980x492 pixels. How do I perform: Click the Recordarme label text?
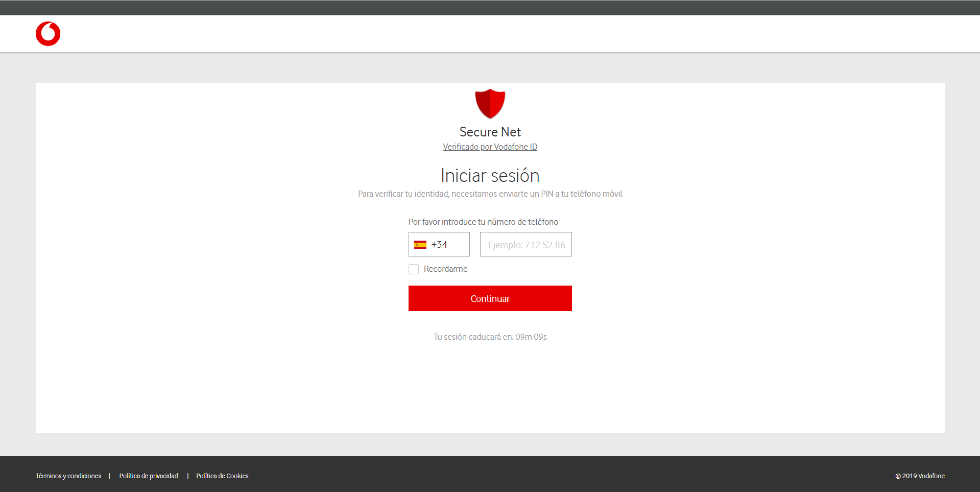click(x=445, y=269)
